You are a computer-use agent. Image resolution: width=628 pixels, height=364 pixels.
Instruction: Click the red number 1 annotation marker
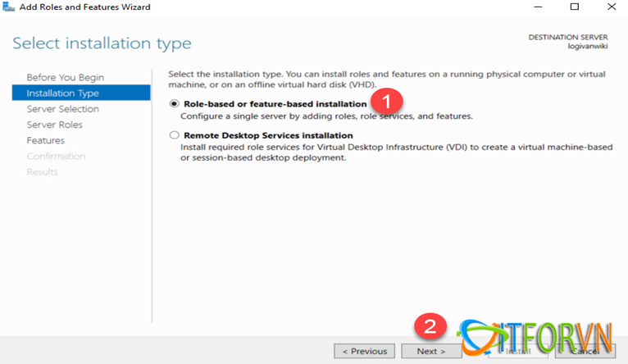385,103
